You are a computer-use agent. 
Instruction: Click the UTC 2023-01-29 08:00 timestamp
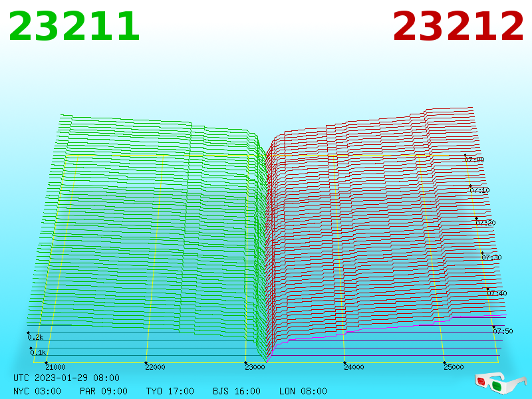(x=66, y=378)
